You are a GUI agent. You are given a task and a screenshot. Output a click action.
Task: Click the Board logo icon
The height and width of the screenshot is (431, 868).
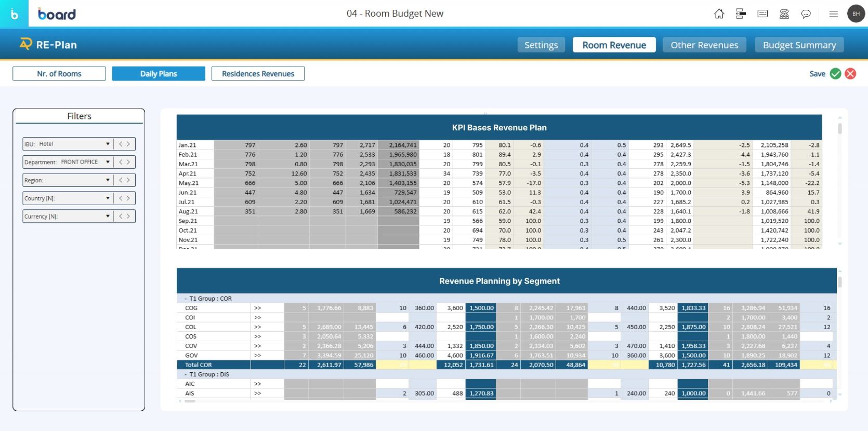click(x=14, y=14)
